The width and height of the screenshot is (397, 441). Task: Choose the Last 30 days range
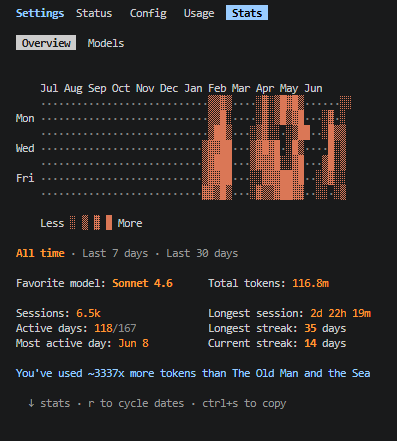pyautogui.click(x=202, y=253)
